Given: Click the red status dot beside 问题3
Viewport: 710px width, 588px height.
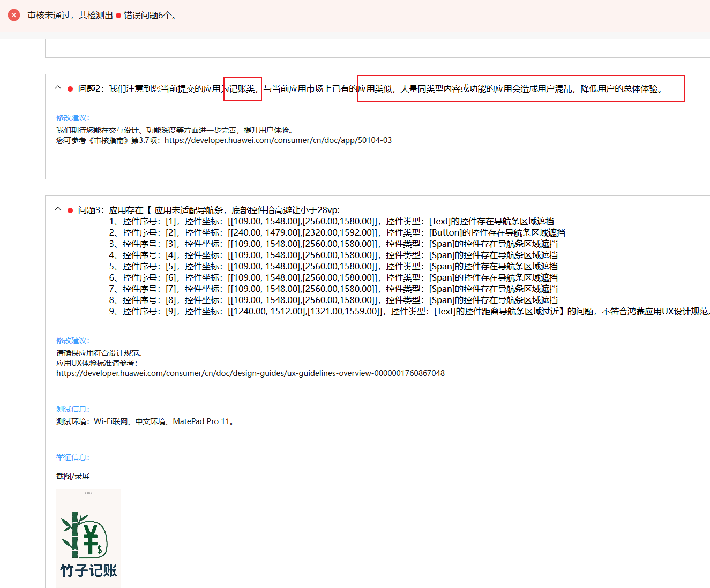Looking at the screenshot, I should (x=70, y=210).
